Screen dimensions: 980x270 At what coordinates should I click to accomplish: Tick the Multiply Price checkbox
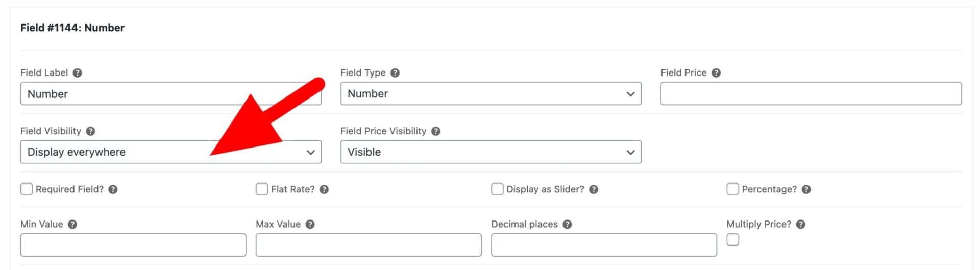pos(732,240)
